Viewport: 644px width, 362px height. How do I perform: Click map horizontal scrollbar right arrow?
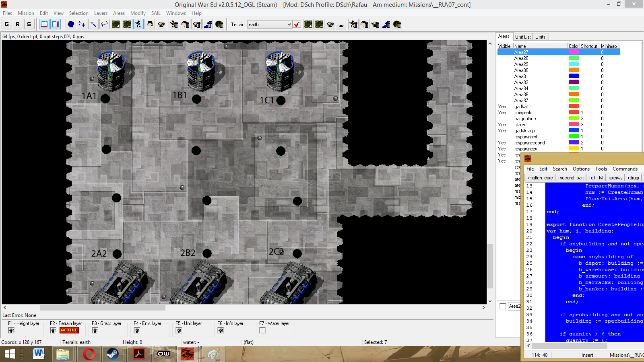[484, 307]
